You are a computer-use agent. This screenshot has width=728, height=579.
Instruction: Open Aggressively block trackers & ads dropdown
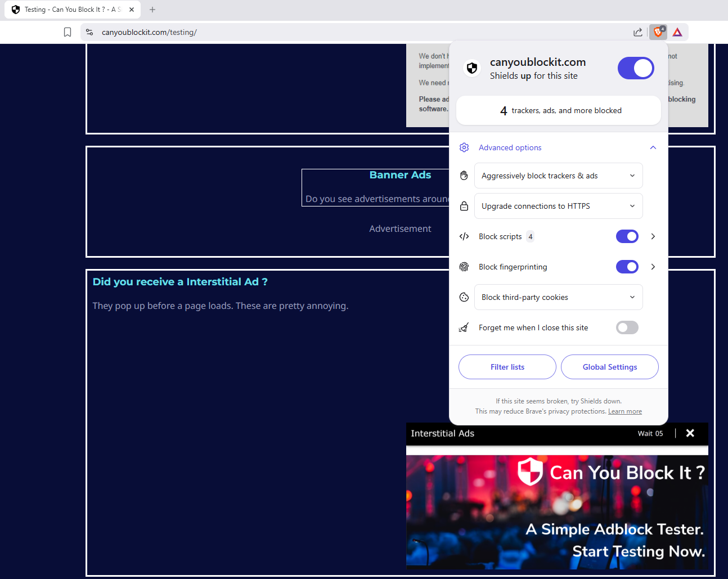click(x=559, y=176)
